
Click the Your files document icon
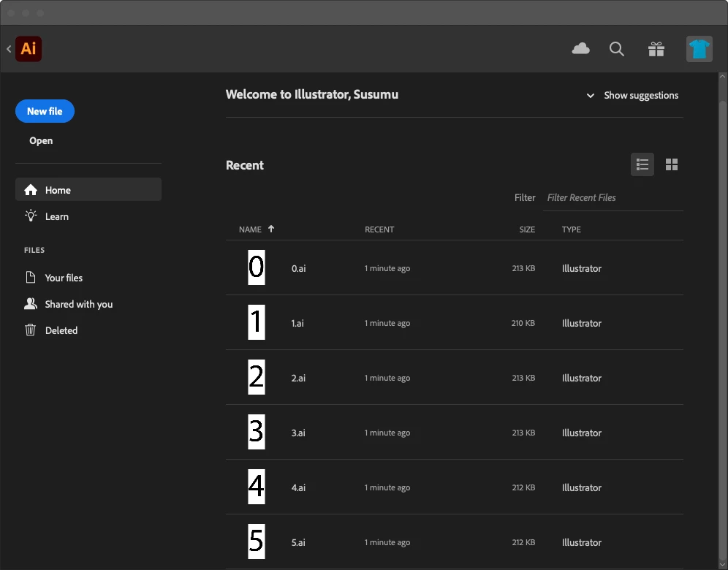click(x=31, y=277)
